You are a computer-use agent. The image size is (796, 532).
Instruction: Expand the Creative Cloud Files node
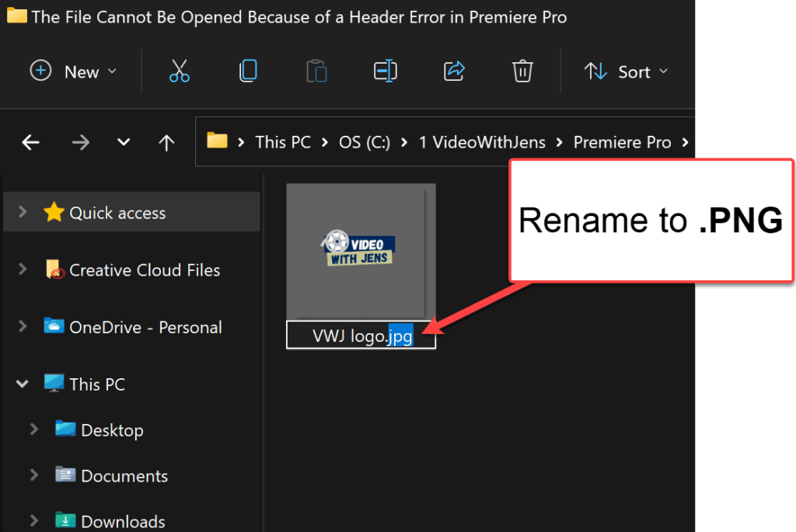coord(23,269)
